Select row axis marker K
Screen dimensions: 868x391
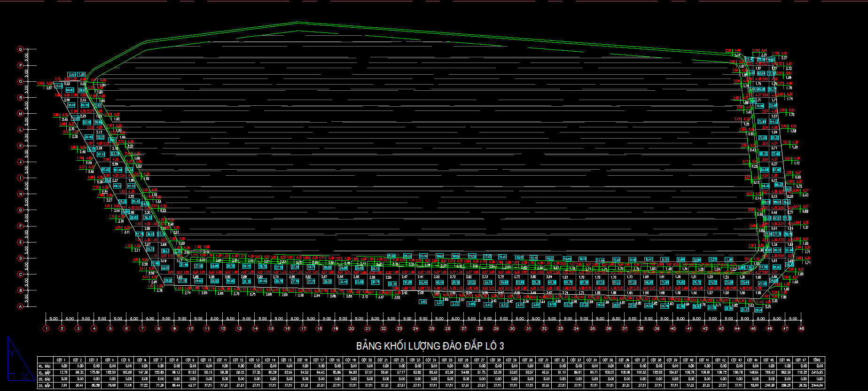[x=20, y=146]
